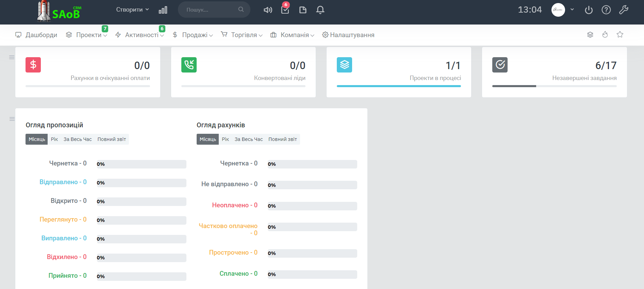644x289 pixels.
Task: Click Проекти в процесі label
Action: coord(435,78)
